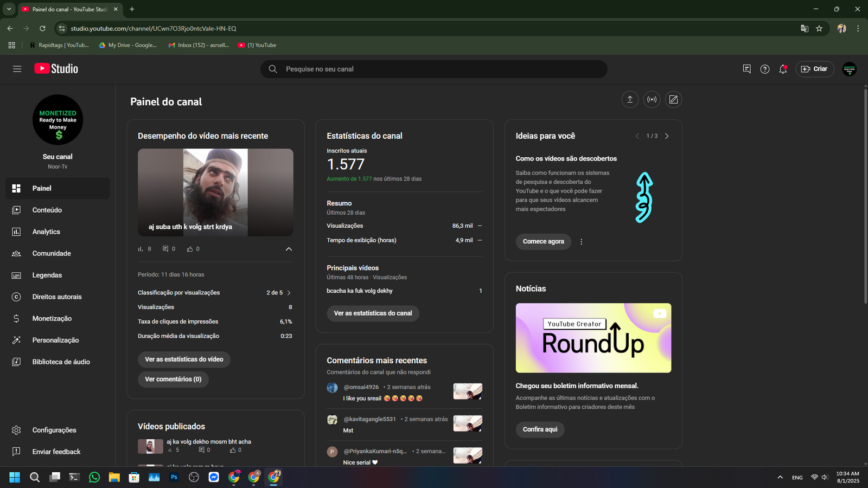Open the Help question mark icon
This screenshot has height=488, width=868.
764,69
